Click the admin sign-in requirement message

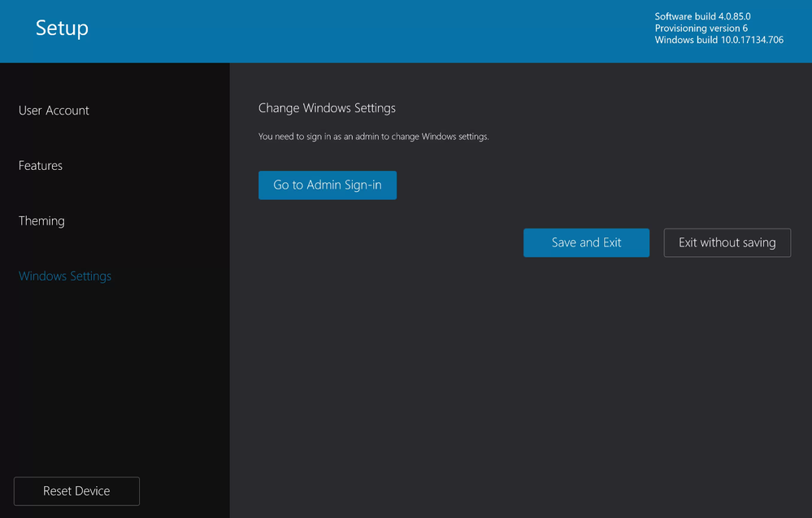[373, 137]
